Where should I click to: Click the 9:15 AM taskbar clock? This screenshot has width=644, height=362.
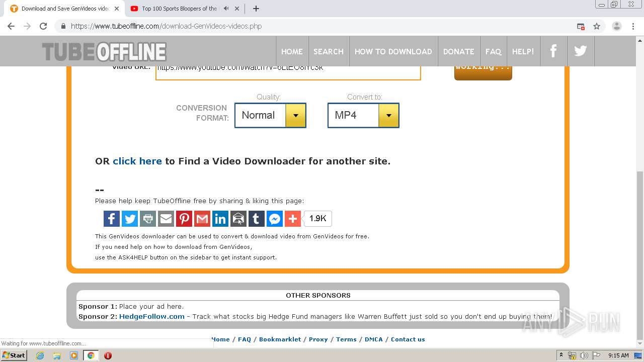618,355
